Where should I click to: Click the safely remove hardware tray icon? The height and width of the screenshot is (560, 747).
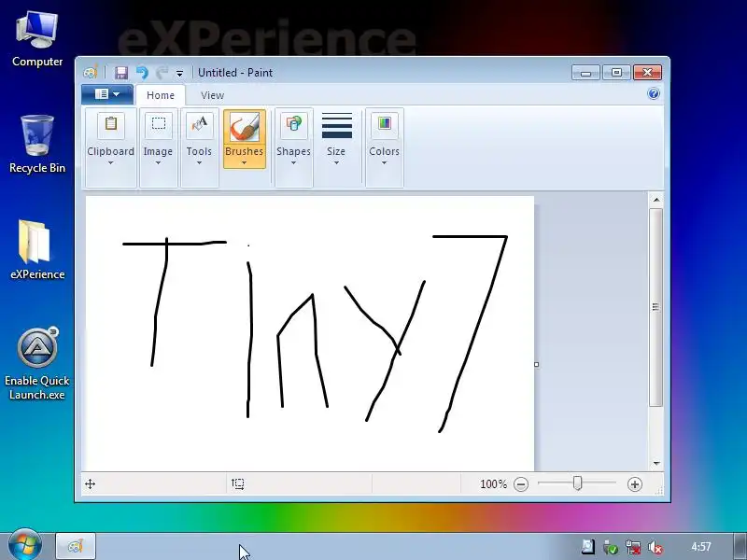[x=610, y=547]
